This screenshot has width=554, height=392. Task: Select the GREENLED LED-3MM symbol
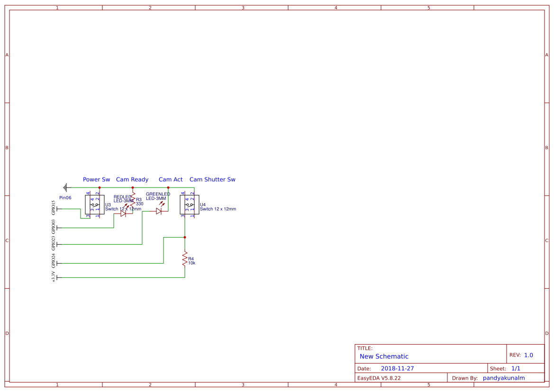[158, 211]
